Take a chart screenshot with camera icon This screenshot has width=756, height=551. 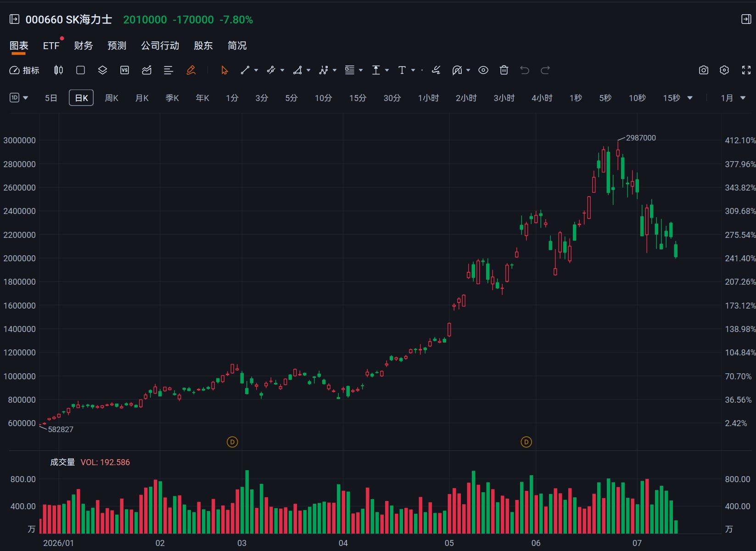704,70
